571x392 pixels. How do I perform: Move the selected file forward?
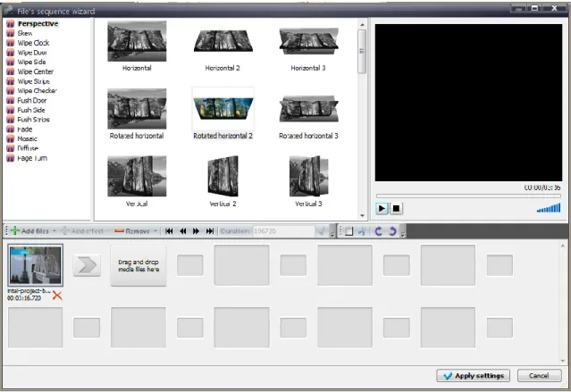pyautogui.click(x=197, y=231)
